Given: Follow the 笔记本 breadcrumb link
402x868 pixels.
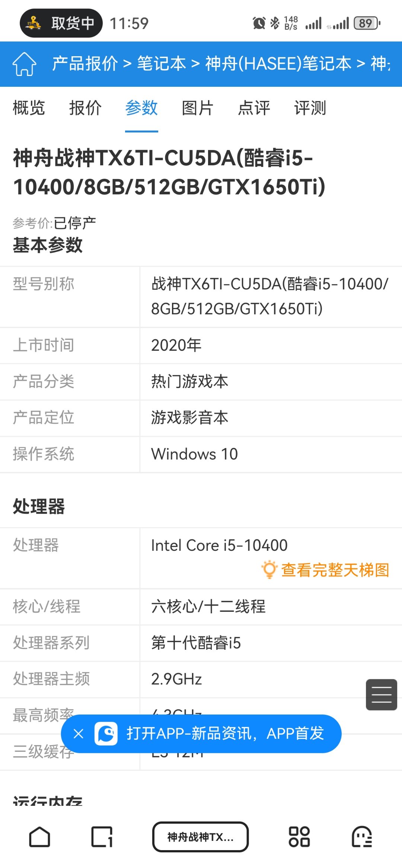Looking at the screenshot, I should (162, 64).
